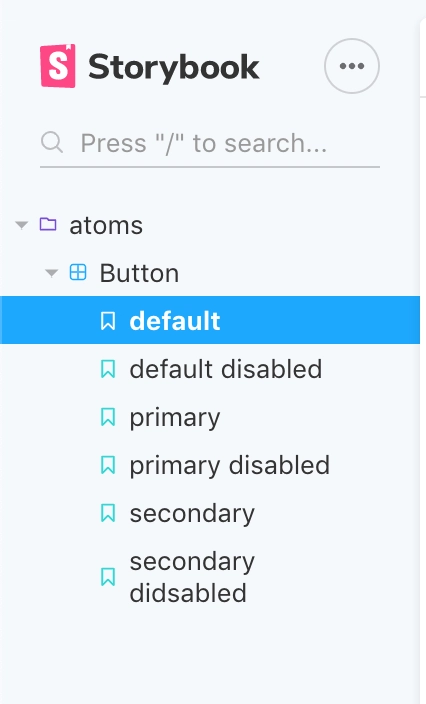The height and width of the screenshot is (704, 426).
Task: Select the Button component label
Action: (139, 273)
